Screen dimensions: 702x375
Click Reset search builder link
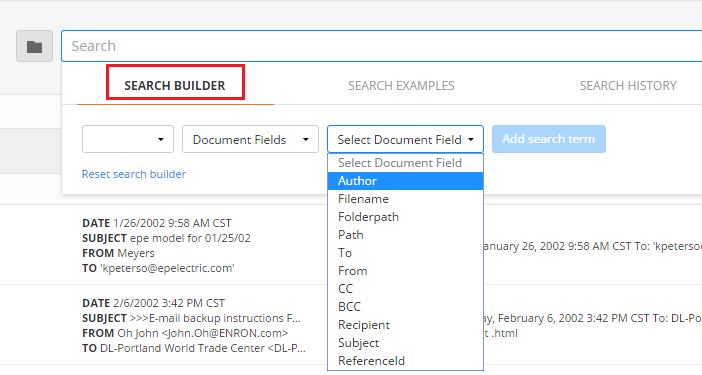133,174
